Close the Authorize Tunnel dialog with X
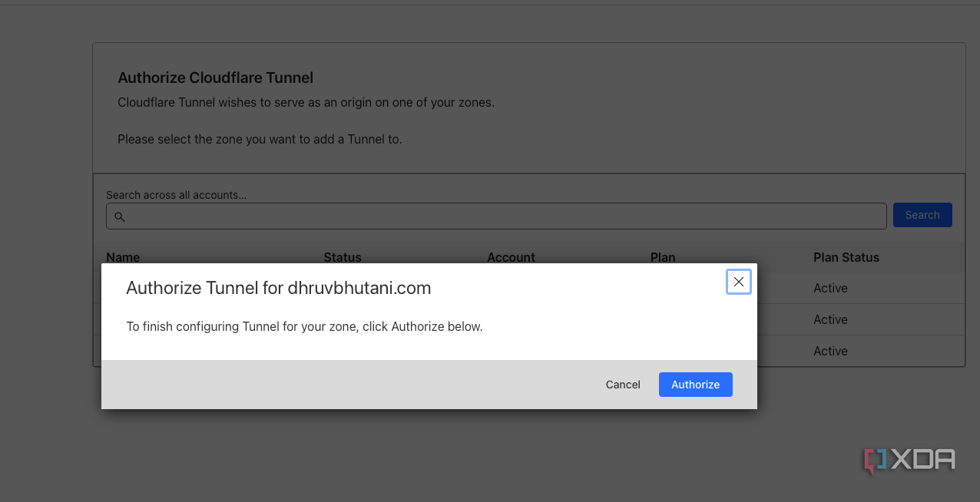This screenshot has width=980, height=502. (x=738, y=282)
